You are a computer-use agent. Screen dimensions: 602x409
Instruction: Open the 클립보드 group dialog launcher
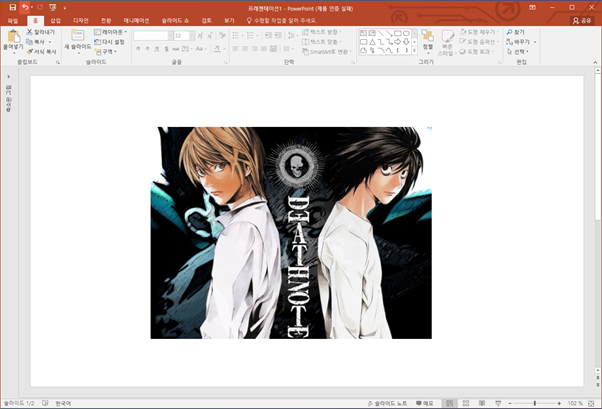point(58,62)
